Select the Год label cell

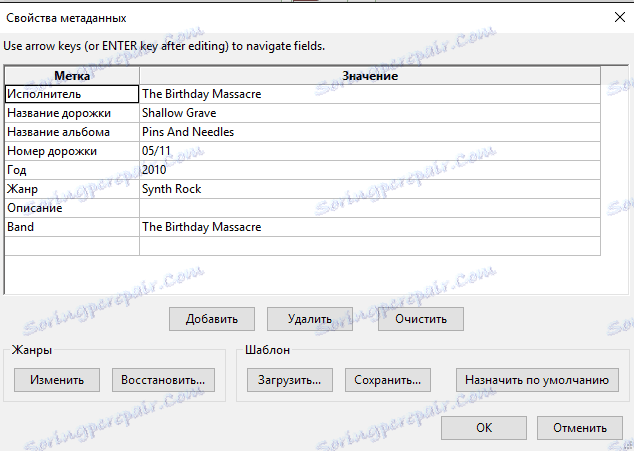(x=72, y=170)
